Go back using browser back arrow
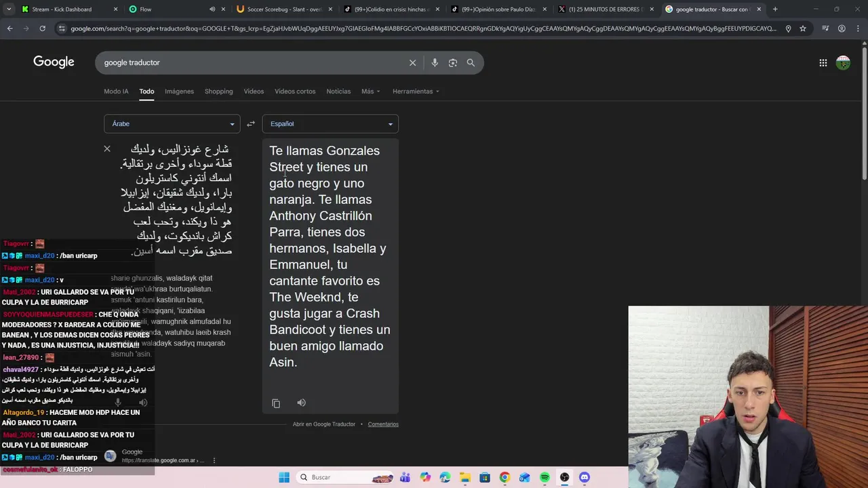This screenshot has width=868, height=488. click(9, 28)
